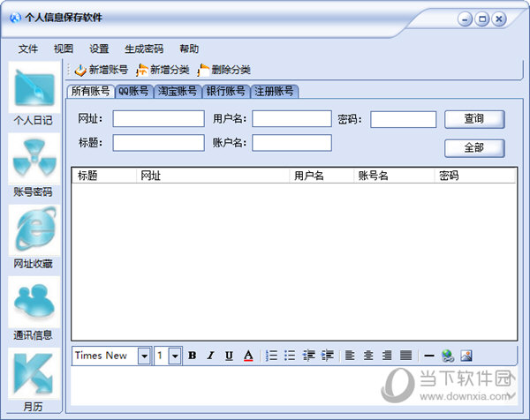Sort by 密码 column header
The image size is (530, 420).
[474, 176]
